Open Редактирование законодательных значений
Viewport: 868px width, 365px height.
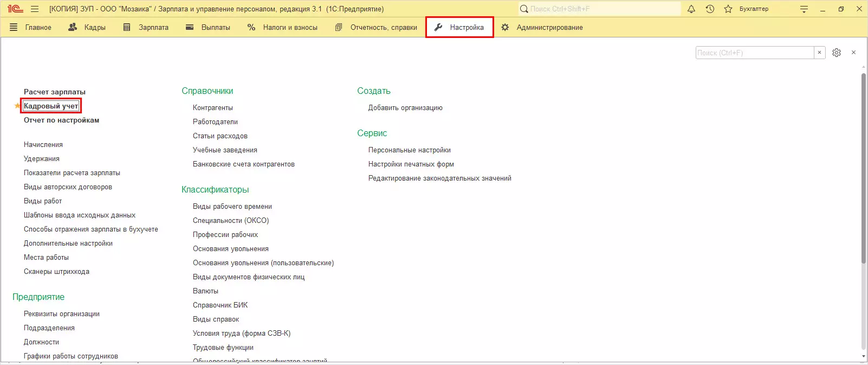point(440,178)
